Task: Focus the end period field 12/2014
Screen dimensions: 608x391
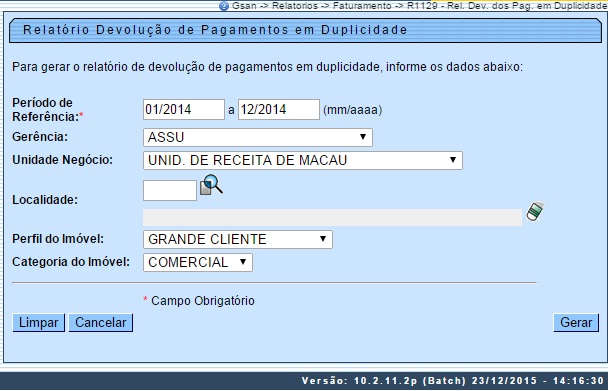Action: [x=279, y=109]
